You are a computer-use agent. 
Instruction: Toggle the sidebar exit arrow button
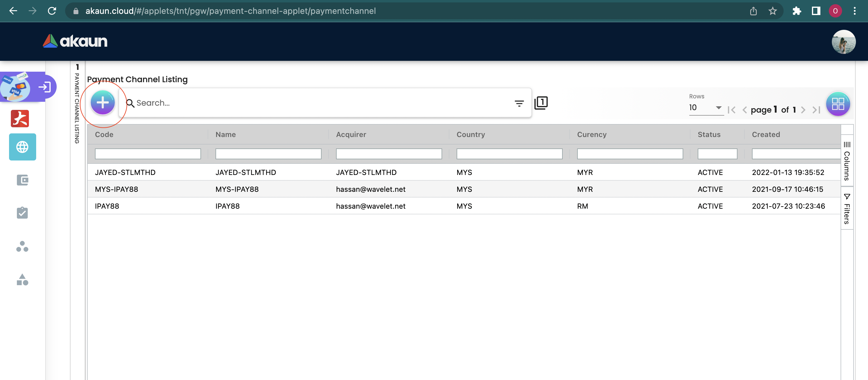(45, 87)
